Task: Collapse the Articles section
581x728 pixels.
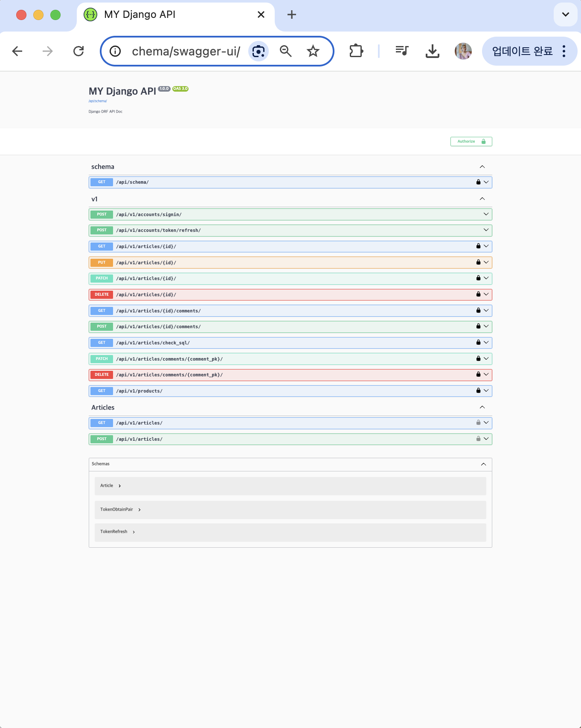Action: (482, 407)
